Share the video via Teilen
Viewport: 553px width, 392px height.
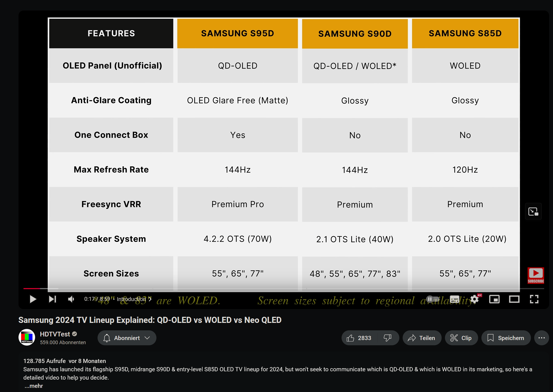click(x=422, y=338)
